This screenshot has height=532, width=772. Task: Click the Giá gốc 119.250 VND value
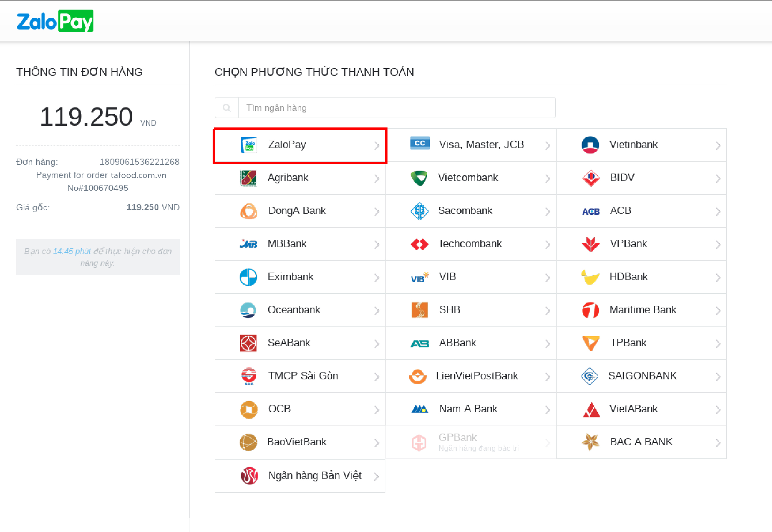click(x=153, y=207)
